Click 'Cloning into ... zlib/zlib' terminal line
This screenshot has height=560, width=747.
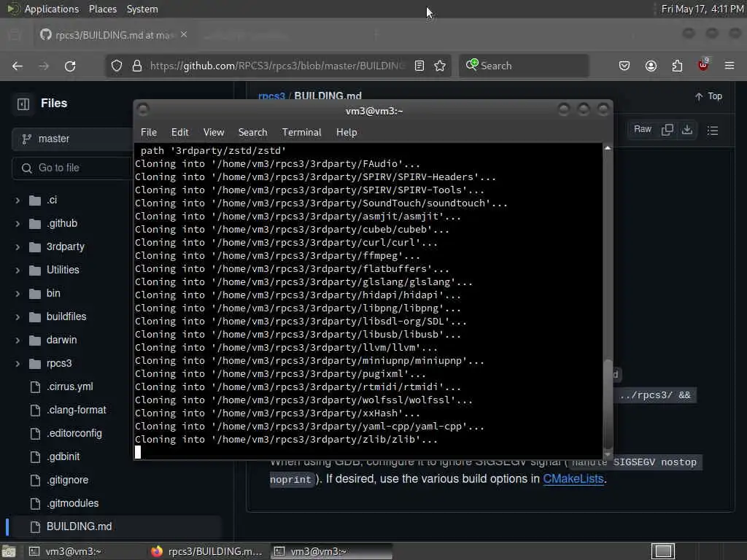286,440
